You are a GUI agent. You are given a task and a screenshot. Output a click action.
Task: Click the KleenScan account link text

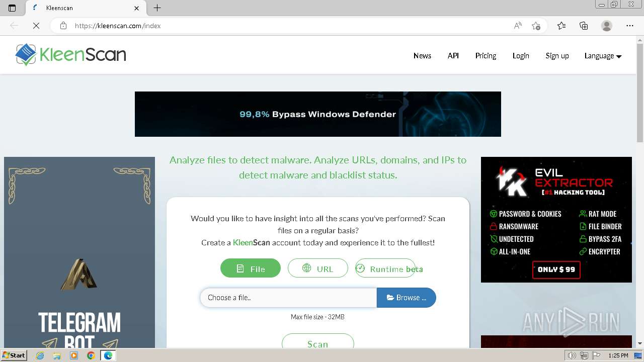pyautogui.click(x=252, y=242)
